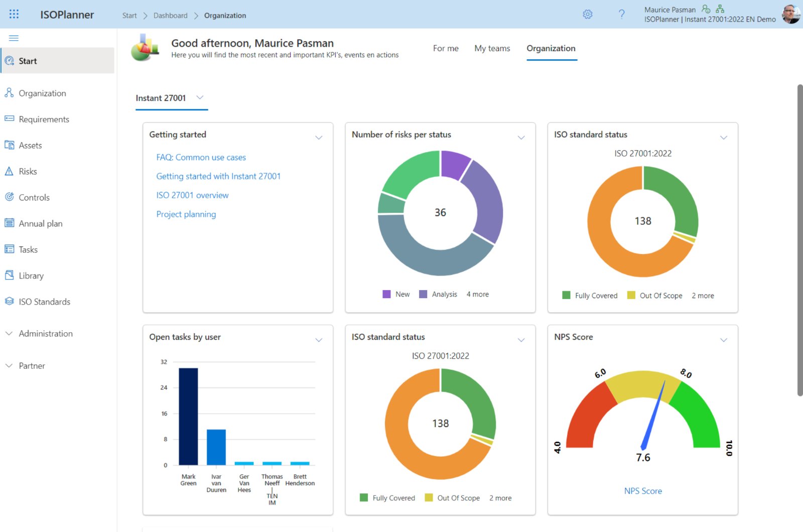Screen dimensions: 803x532
Task: Open the help question mark
Action: click(x=622, y=14)
